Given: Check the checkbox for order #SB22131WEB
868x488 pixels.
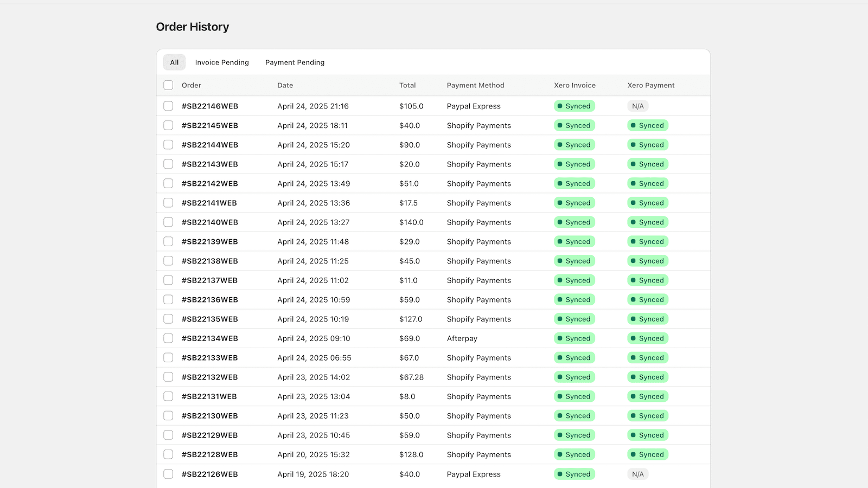Looking at the screenshot, I should [168, 396].
